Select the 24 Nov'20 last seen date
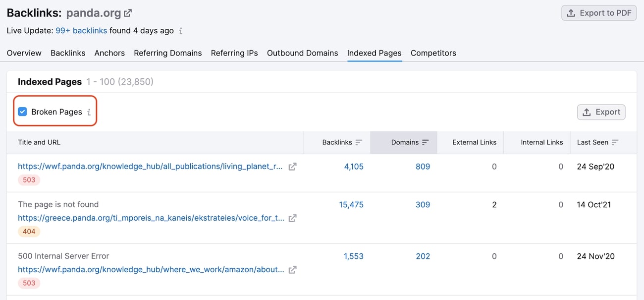Viewport: 644px width, 300px height. coord(596,256)
